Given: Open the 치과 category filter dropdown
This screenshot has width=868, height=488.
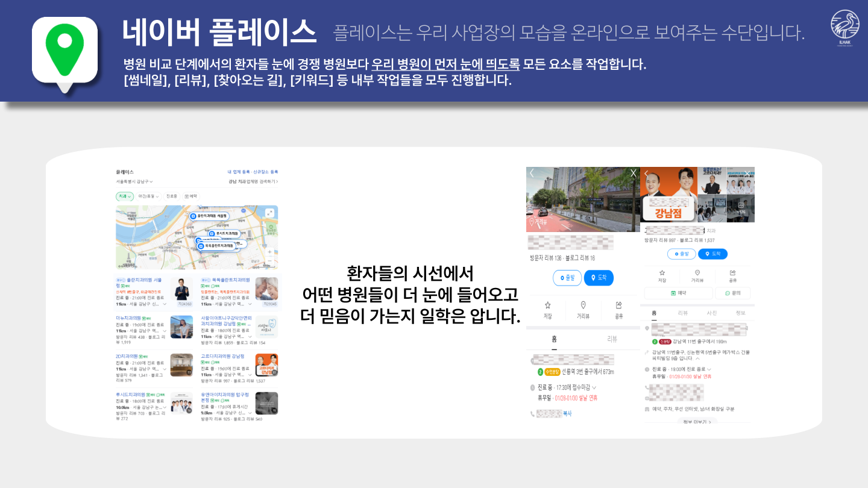Looking at the screenshot, I should (125, 196).
